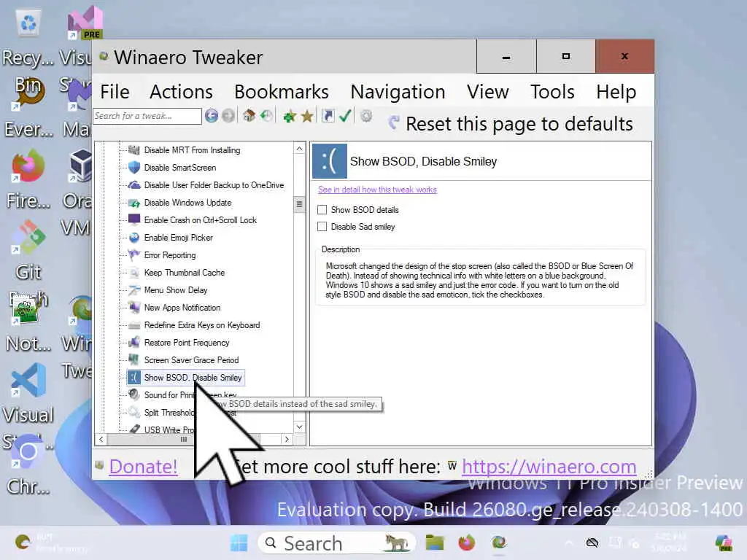Viewport: 747px width, 560px height.
Task: Click Reset this page to defaults
Action: [511, 124]
